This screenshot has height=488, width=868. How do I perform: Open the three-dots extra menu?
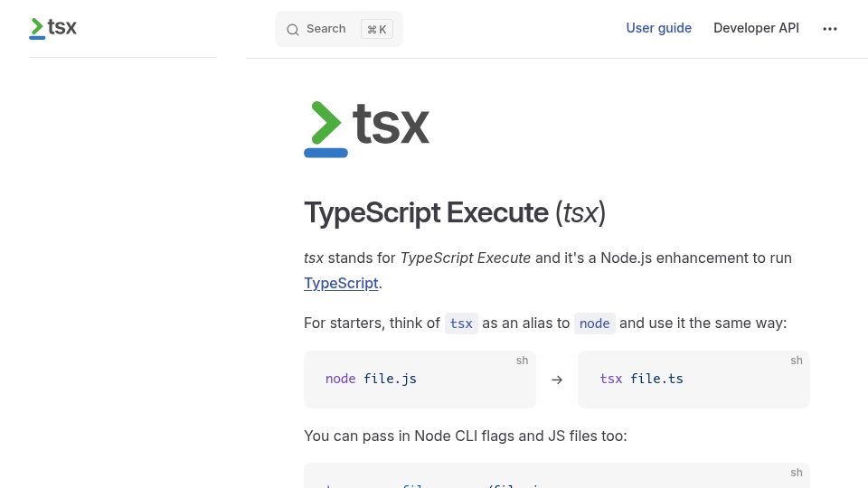pos(830,29)
